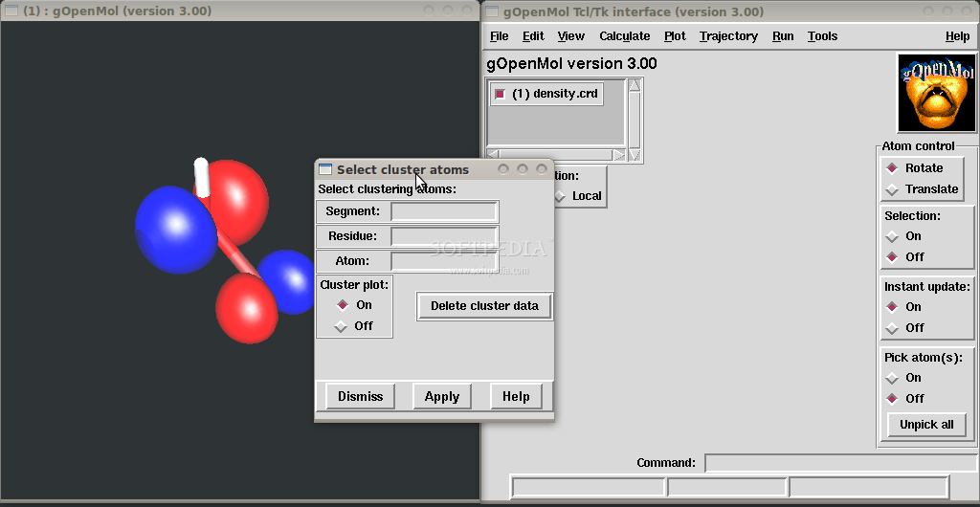980x507 pixels.
Task: Click the Select cluster atoms title bar
Action: click(434, 169)
